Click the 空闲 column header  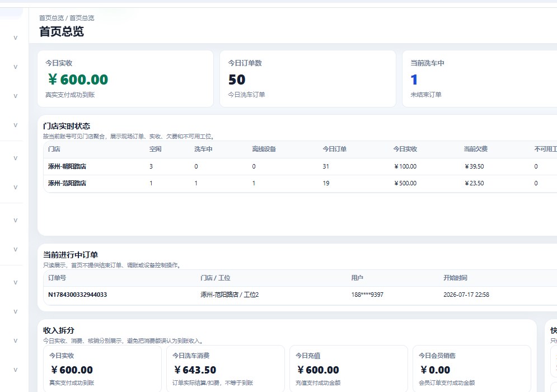coord(155,149)
